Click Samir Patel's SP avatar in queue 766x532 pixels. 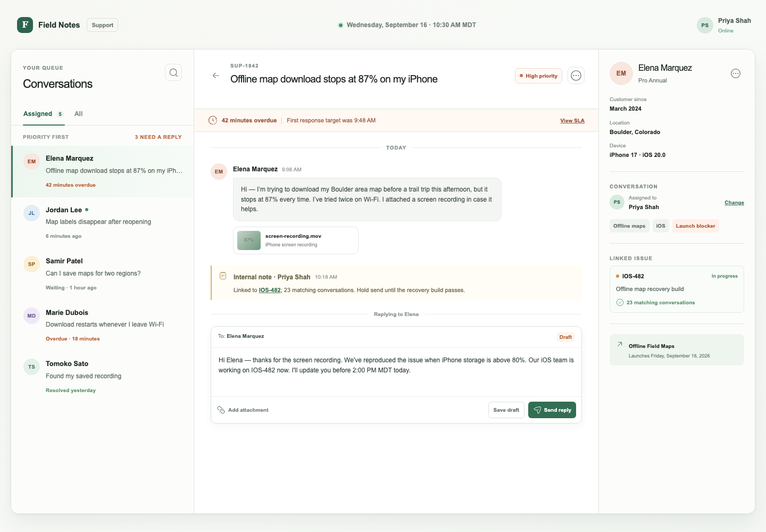click(x=31, y=264)
